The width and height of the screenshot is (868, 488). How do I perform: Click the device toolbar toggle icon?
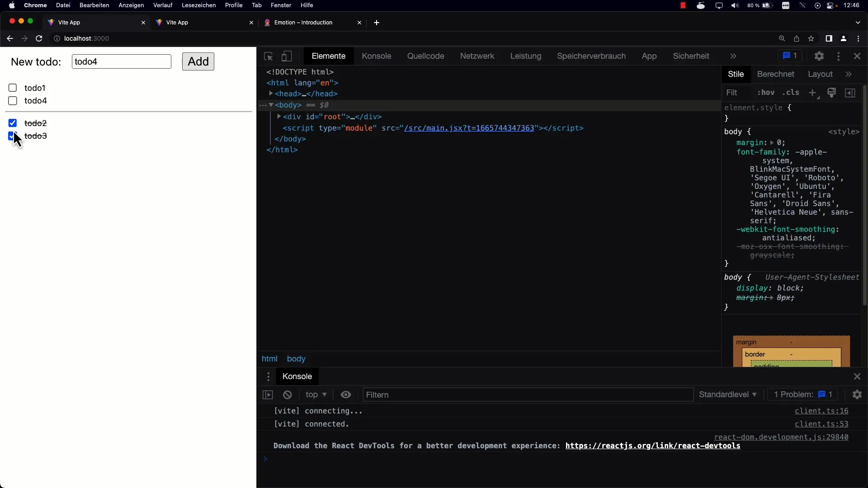tap(286, 56)
